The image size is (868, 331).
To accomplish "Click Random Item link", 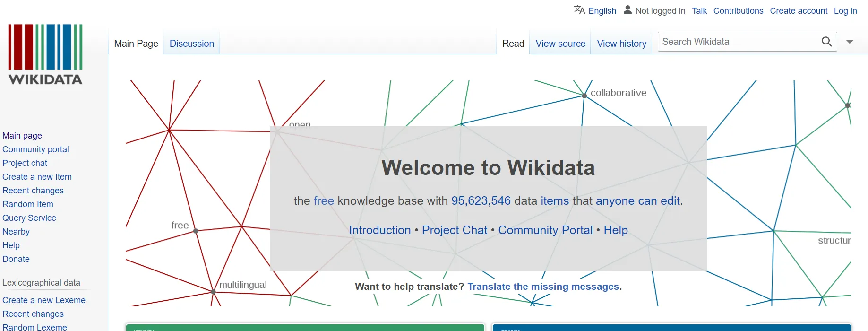I will coord(28,204).
